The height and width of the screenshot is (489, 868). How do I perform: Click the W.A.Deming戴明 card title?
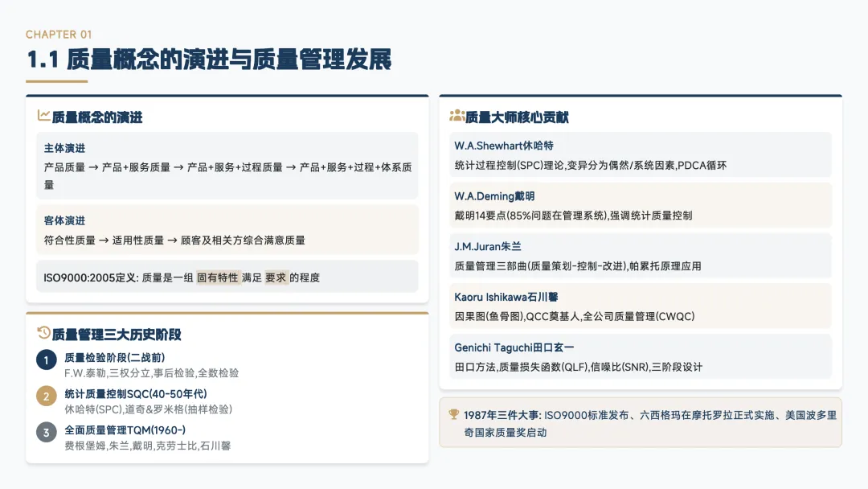coord(494,196)
